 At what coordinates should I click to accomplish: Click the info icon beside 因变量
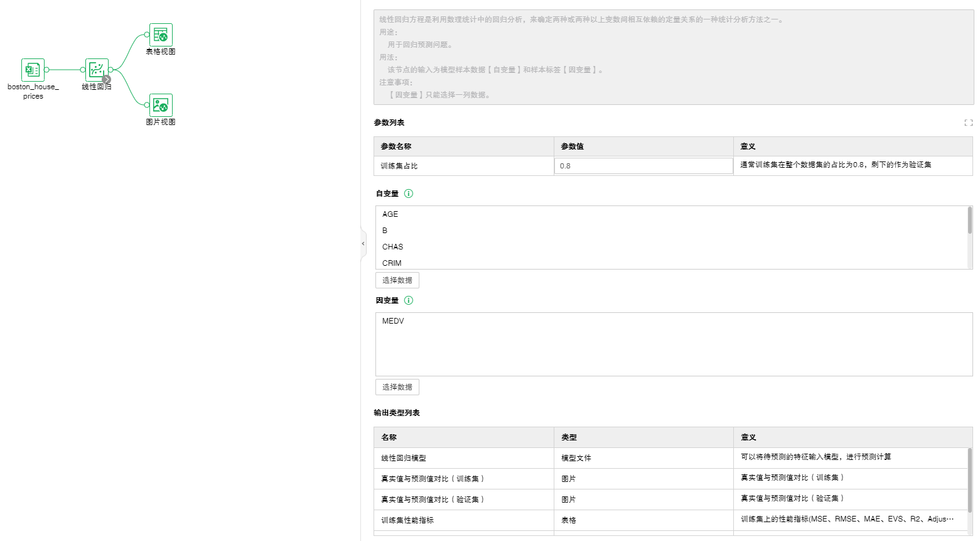409,300
